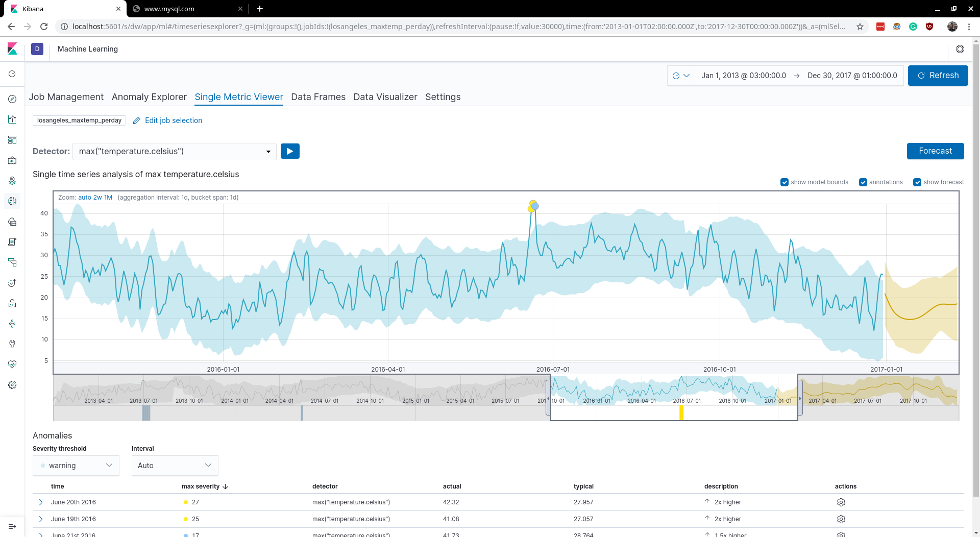The width and height of the screenshot is (980, 537).
Task: Open actions gear for June 20th 2016
Action: pos(841,502)
